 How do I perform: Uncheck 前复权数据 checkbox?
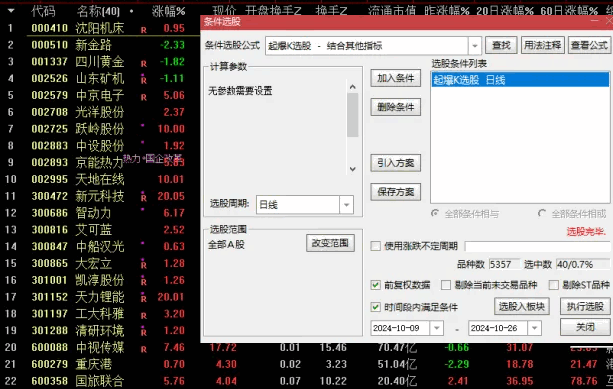pyautogui.click(x=375, y=285)
